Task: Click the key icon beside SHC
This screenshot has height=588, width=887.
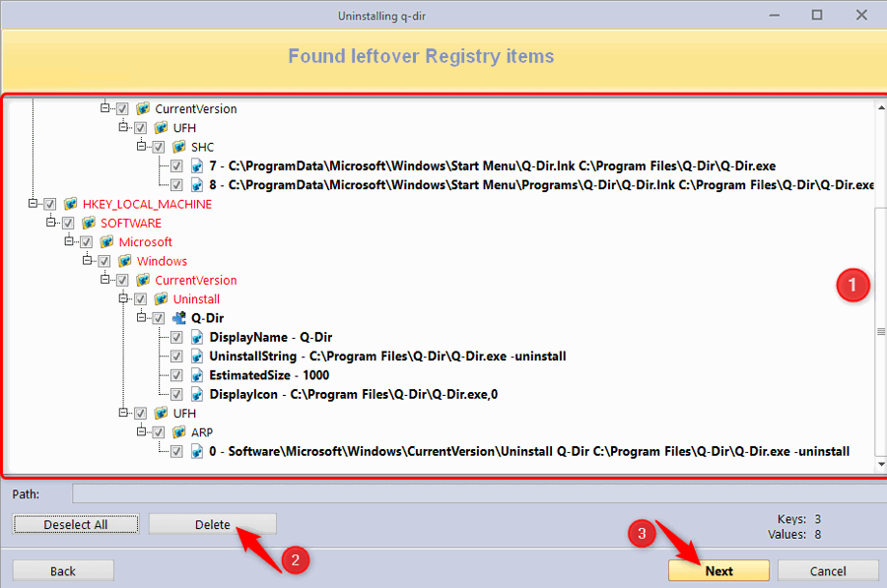Action: tap(179, 147)
